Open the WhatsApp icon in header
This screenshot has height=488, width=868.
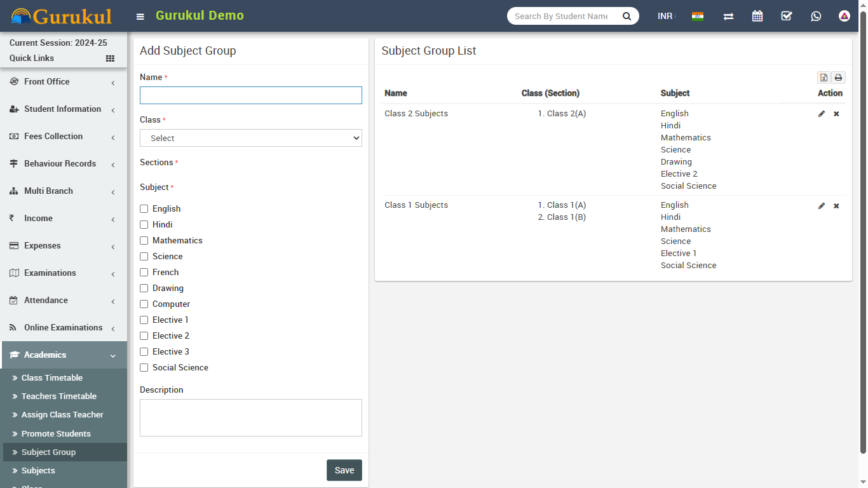pos(816,17)
